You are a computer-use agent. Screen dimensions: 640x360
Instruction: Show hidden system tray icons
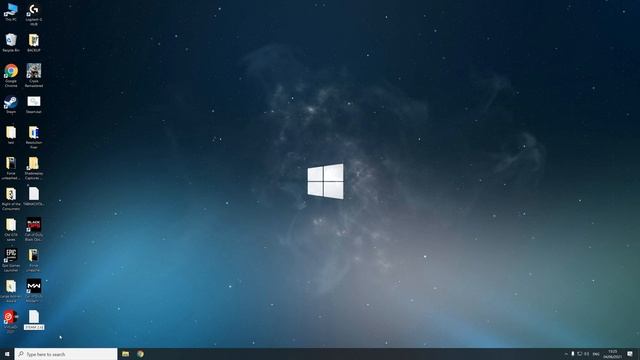click(566, 354)
